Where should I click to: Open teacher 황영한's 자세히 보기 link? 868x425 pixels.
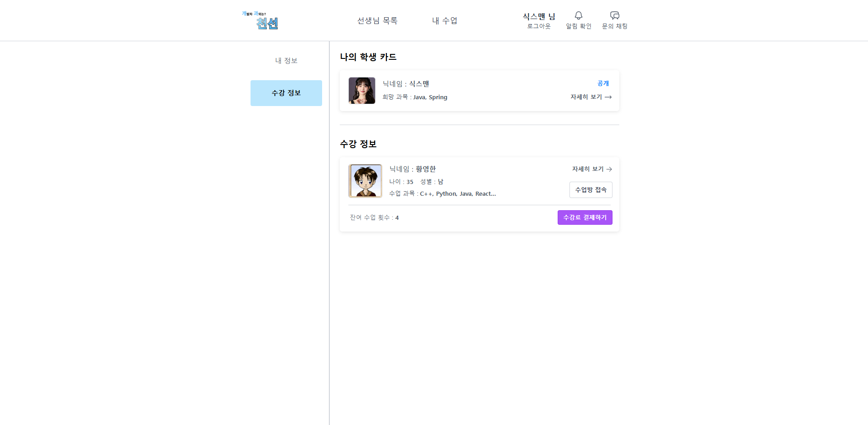click(x=588, y=169)
